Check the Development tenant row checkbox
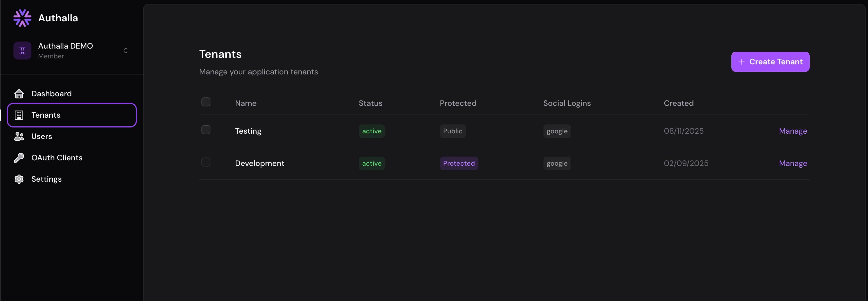Viewport: 868px width, 301px height. click(x=206, y=162)
